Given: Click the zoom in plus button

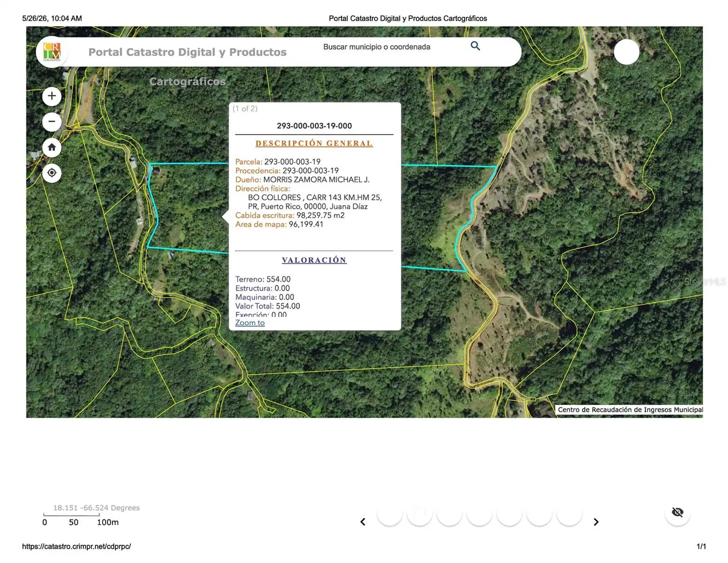Looking at the screenshot, I should [52, 96].
